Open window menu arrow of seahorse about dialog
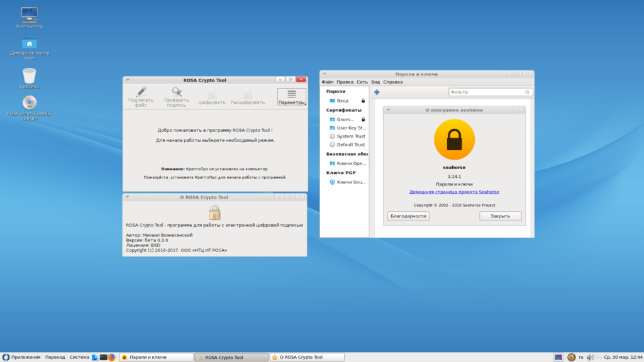The height and width of the screenshot is (362, 644). pyautogui.click(x=388, y=109)
